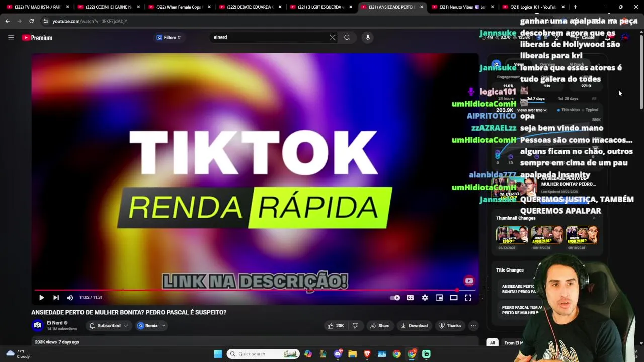The width and height of the screenshot is (644, 362).
Task: Open File Explorer from taskbar
Action: pos(353,354)
